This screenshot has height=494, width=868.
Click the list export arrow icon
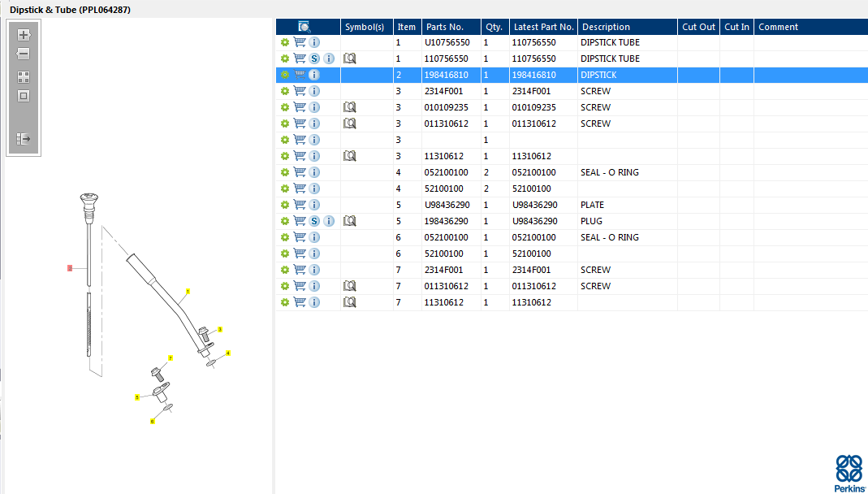[24, 139]
